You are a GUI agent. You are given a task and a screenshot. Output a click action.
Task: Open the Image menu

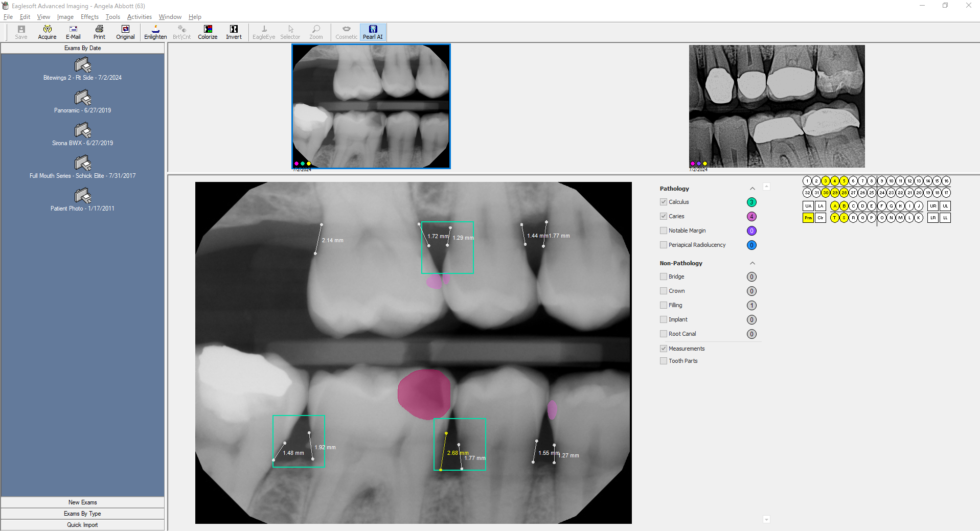tap(65, 17)
